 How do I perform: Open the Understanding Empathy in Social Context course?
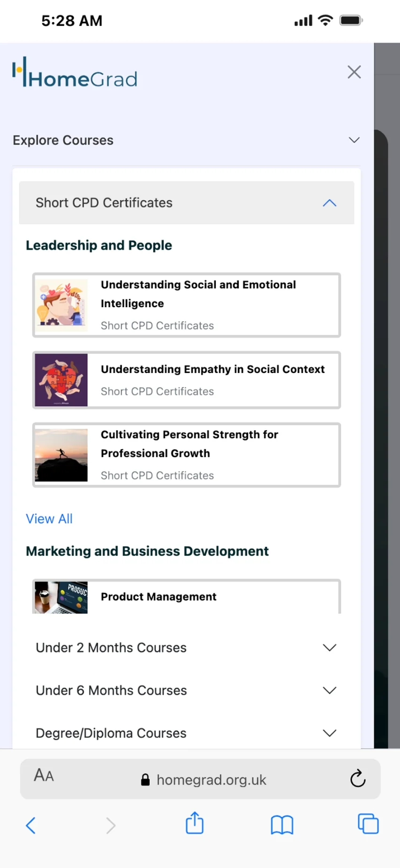click(x=186, y=380)
